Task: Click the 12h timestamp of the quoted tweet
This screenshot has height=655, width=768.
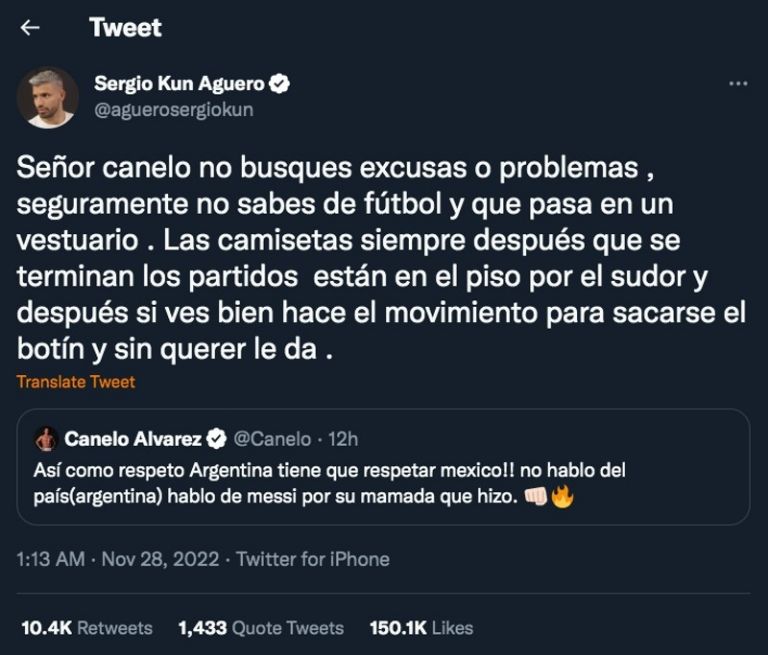Action: (343, 438)
